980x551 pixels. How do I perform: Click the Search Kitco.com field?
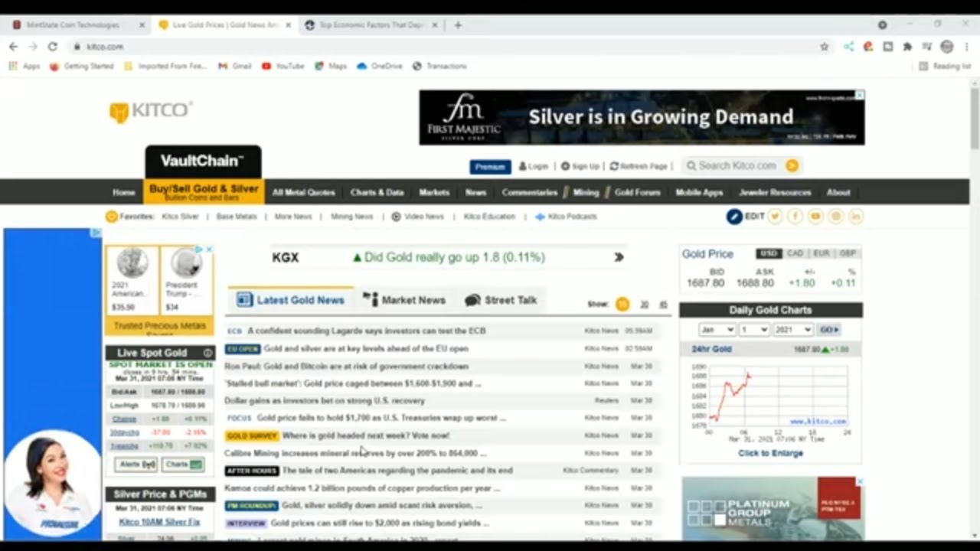[x=737, y=165]
